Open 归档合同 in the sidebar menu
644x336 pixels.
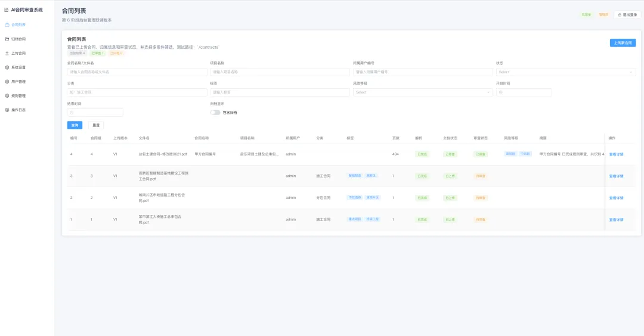coord(27,39)
